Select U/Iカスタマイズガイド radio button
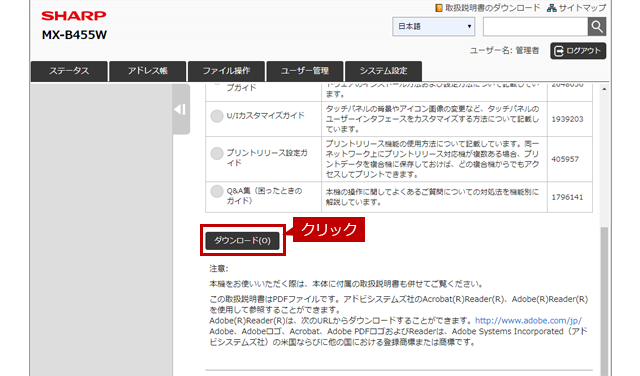This screenshot has width=640, height=376. tap(217, 116)
